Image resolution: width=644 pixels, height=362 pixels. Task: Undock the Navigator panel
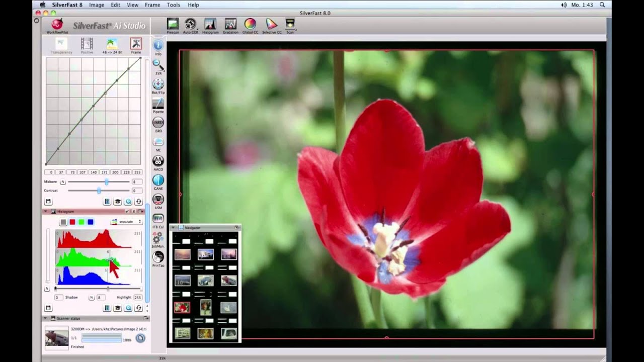[x=237, y=228]
